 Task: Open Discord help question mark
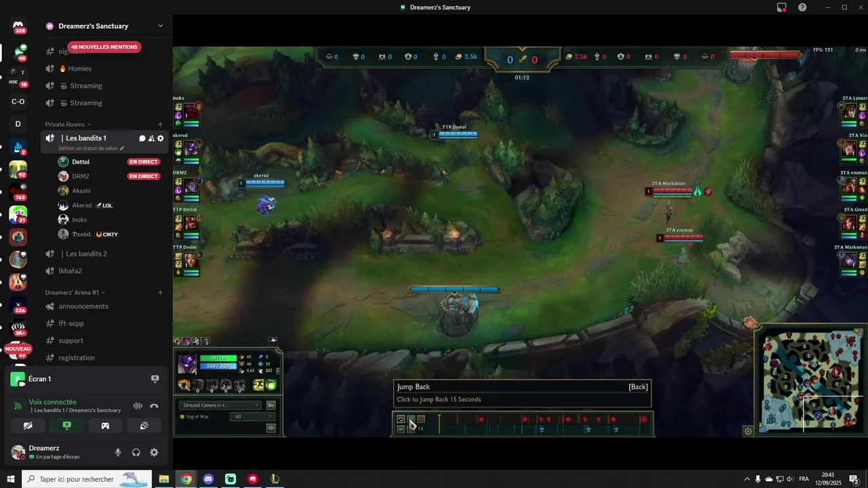[802, 7]
